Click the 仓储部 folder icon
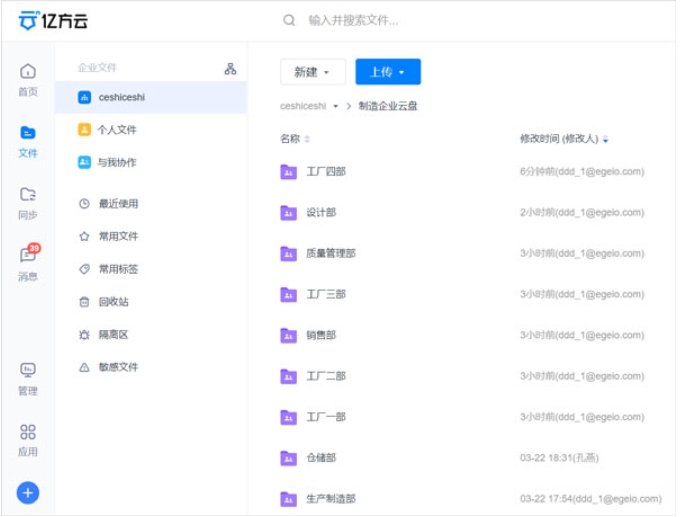This screenshot has width=685, height=517. pyautogui.click(x=288, y=458)
